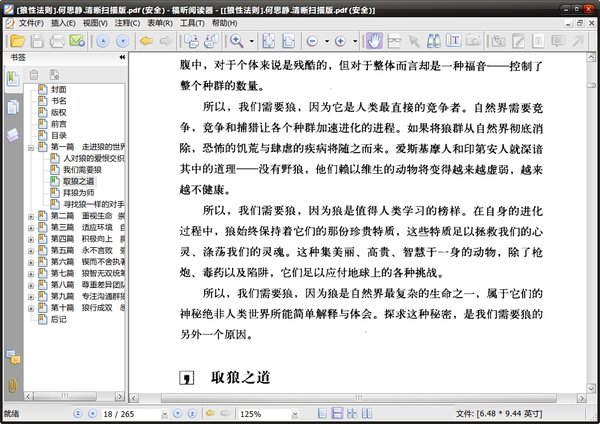
Task: Click the page number field 18 / 265
Action: [132, 414]
